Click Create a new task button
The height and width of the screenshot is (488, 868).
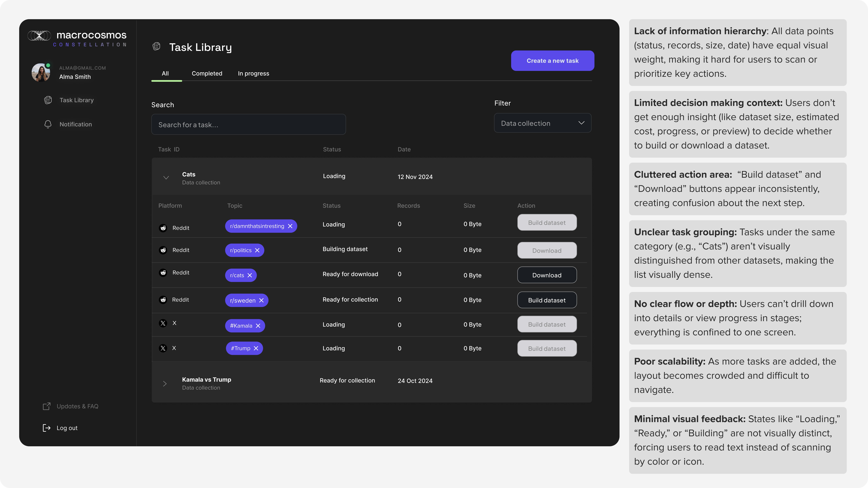552,61
